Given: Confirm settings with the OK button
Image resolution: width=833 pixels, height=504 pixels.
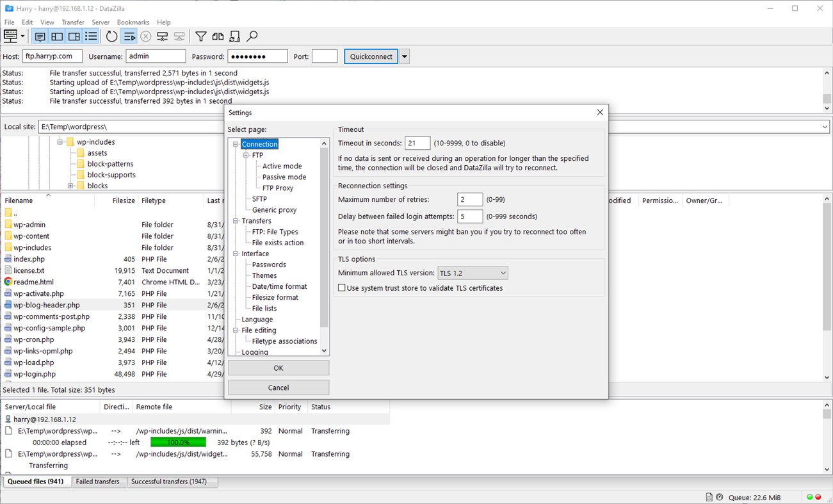Looking at the screenshot, I should point(278,367).
